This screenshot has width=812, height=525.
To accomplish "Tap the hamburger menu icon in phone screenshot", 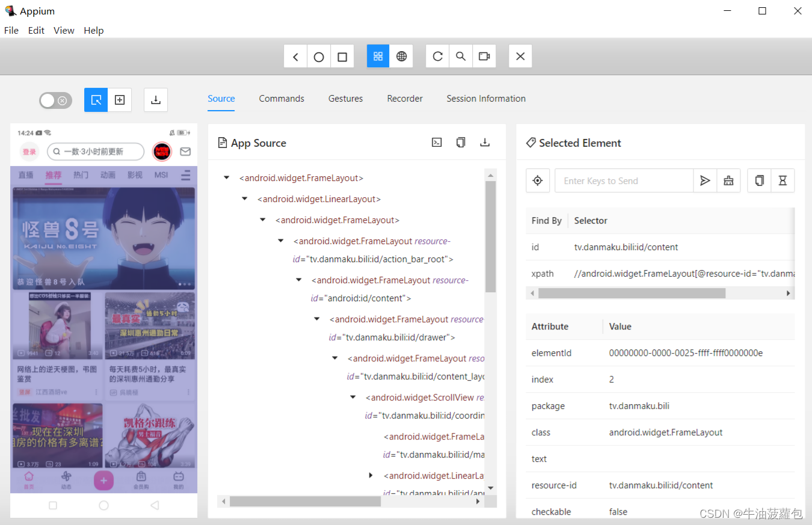I will (186, 175).
